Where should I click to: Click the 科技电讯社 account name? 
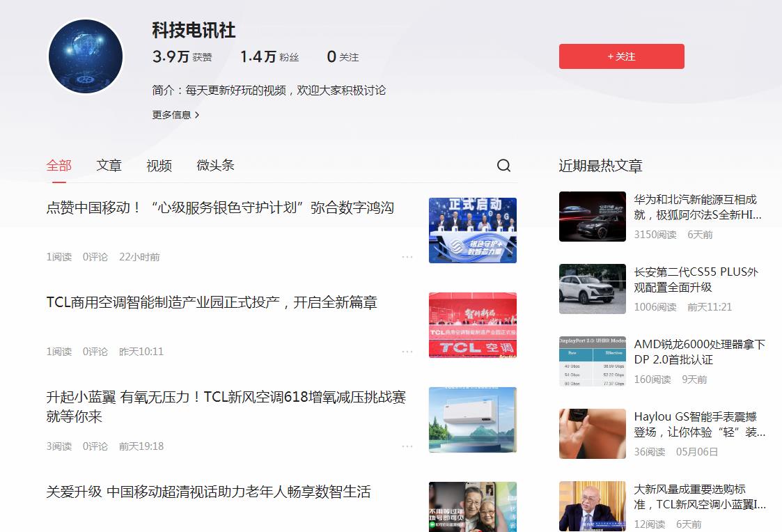pyautogui.click(x=194, y=30)
